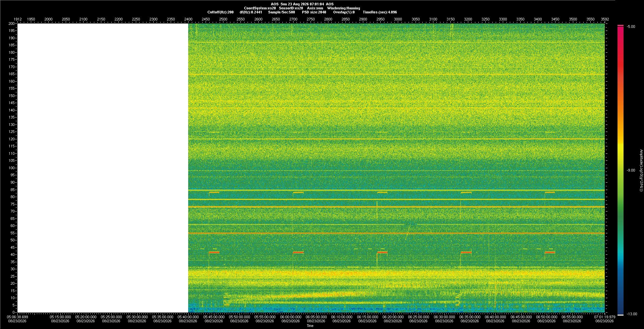Click the TimeRes.(sec):4.096 header label

click(380, 12)
